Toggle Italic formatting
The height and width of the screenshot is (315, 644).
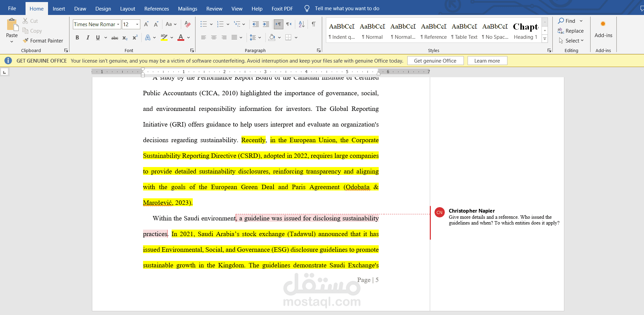pyautogui.click(x=88, y=37)
